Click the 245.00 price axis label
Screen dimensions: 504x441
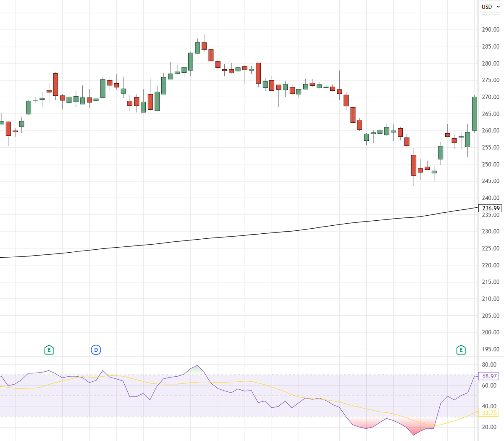[491, 181]
